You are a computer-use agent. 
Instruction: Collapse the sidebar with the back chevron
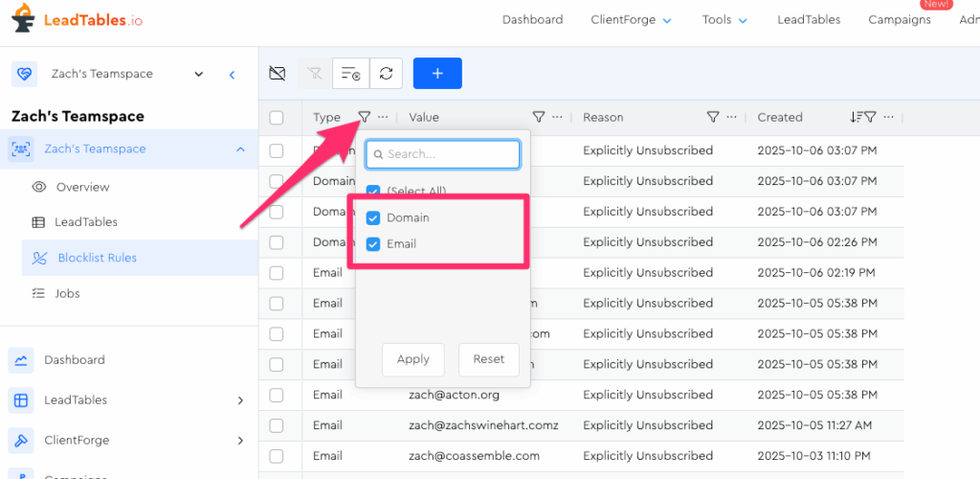232,74
